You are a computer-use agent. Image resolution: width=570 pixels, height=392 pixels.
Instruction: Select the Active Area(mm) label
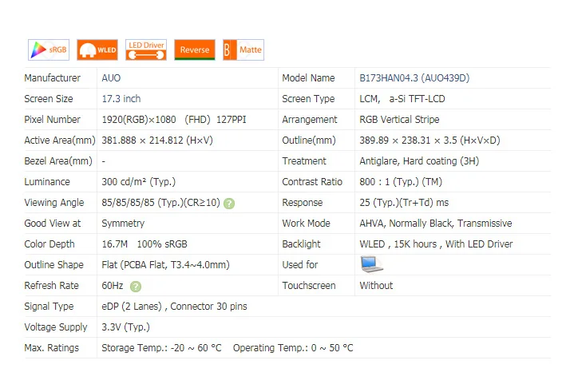pyautogui.click(x=60, y=141)
